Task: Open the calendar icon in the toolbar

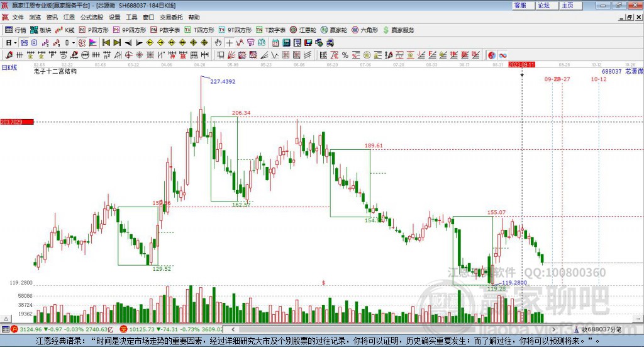Action: click(x=275, y=43)
